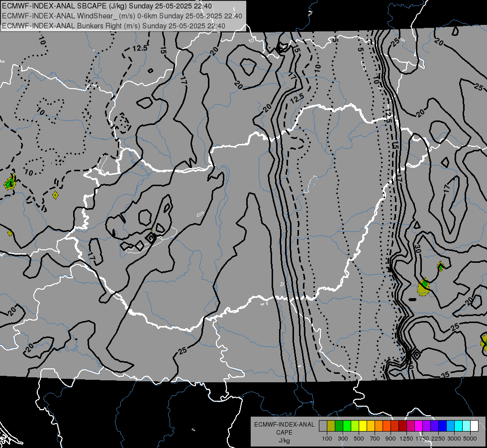Screen dimensions: 487x448
Task: Pick the dark red CAPE legend swatch
Action: coord(402,426)
